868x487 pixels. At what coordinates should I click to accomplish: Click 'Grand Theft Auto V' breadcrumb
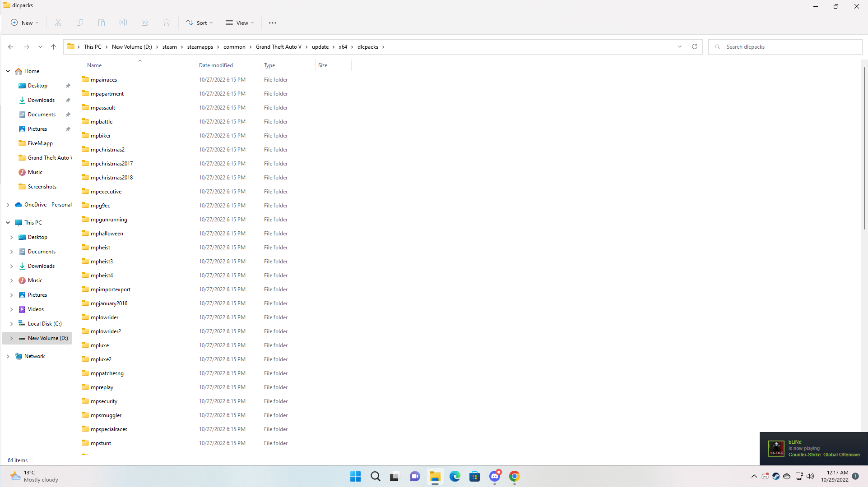coord(279,47)
